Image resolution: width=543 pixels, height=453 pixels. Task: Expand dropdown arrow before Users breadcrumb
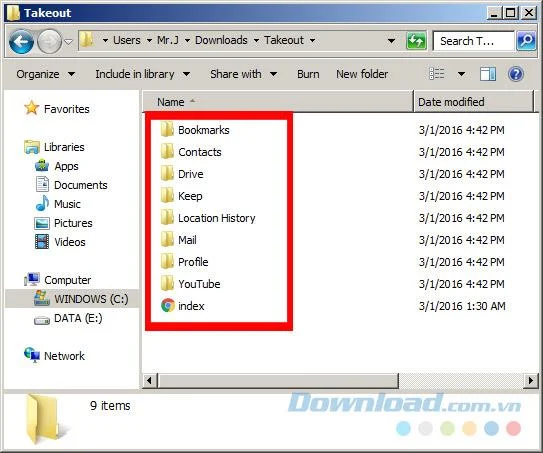[x=105, y=41]
